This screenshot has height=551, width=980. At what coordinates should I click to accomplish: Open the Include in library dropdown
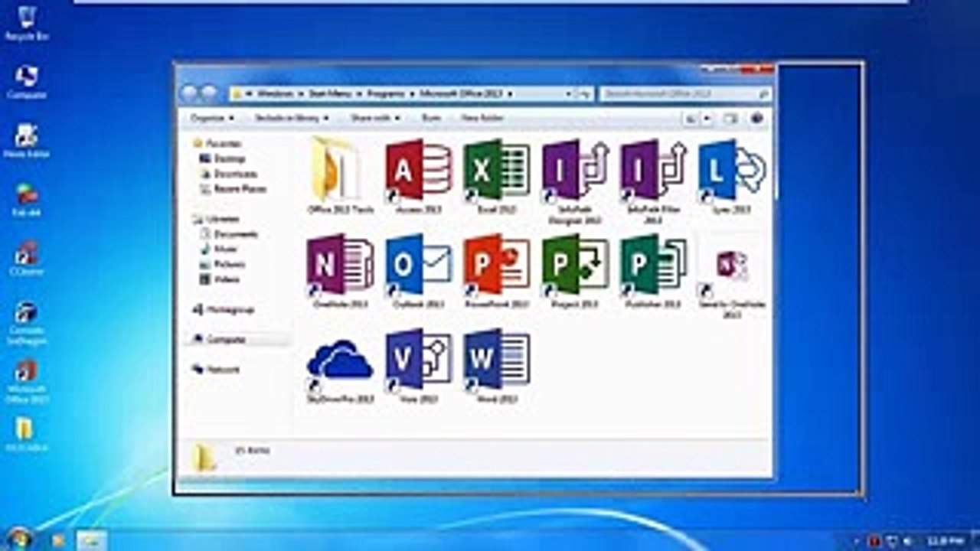click(x=291, y=118)
